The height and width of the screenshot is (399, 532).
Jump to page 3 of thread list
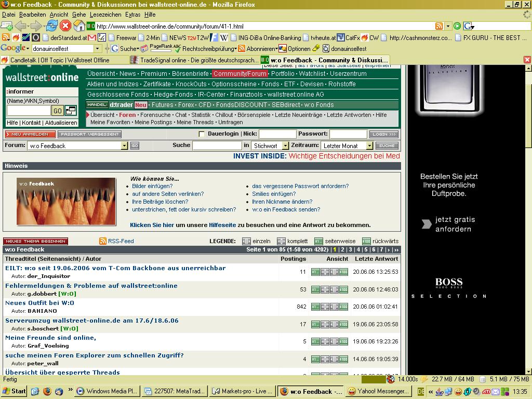click(x=350, y=250)
